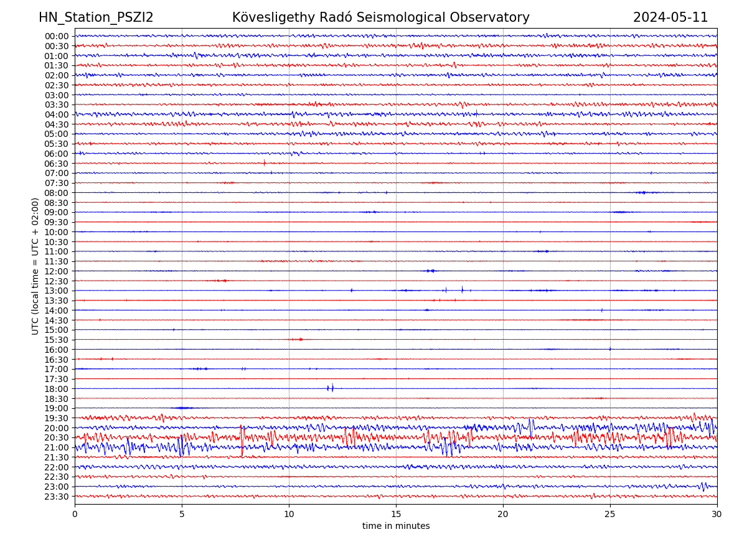Click the HN_Station_PSZI2 station title

click(x=96, y=17)
